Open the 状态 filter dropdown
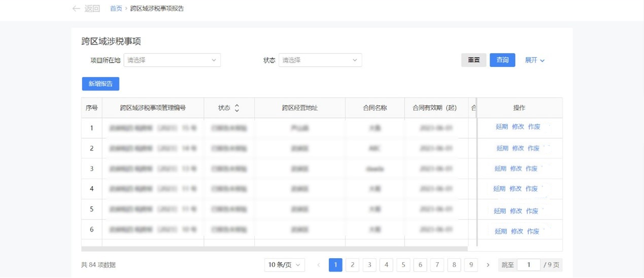Image resolution: width=644 pixels, height=278 pixels. [x=320, y=60]
